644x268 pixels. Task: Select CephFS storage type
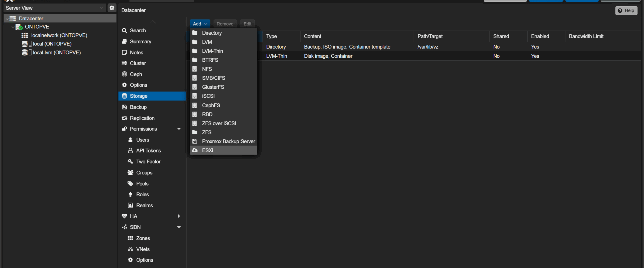pos(224,105)
